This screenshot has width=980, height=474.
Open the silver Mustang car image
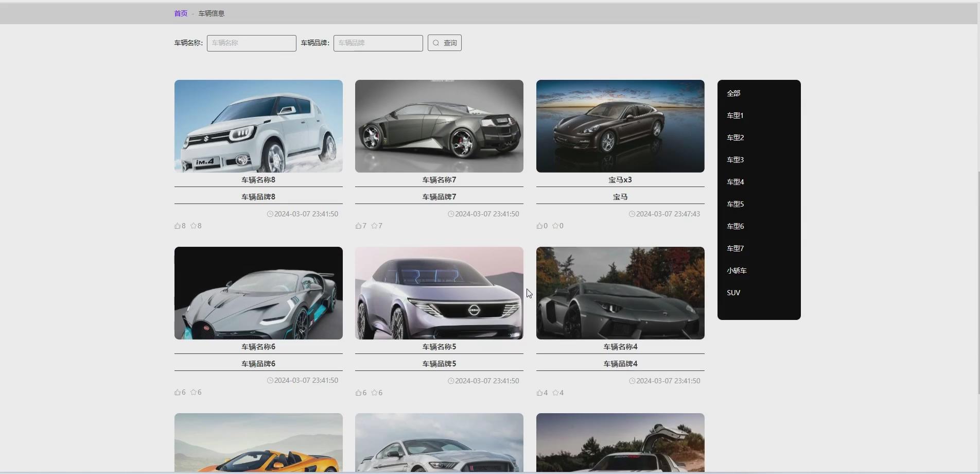(439, 443)
